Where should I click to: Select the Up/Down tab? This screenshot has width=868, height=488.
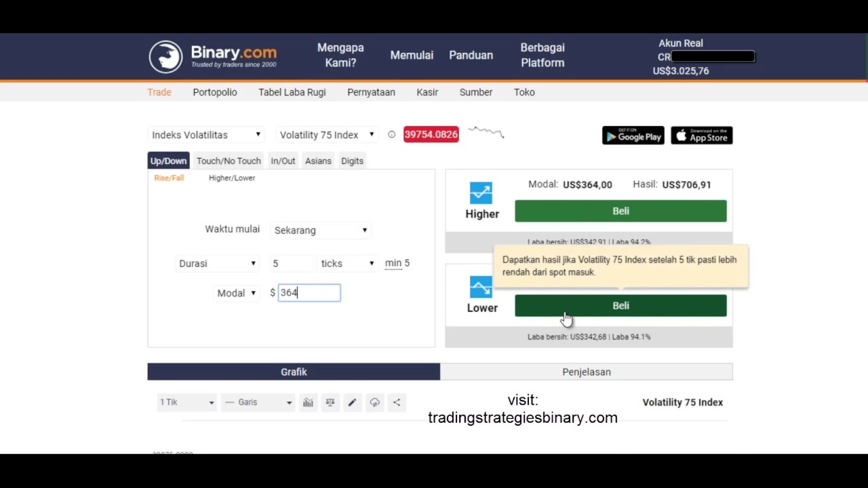[168, 161]
